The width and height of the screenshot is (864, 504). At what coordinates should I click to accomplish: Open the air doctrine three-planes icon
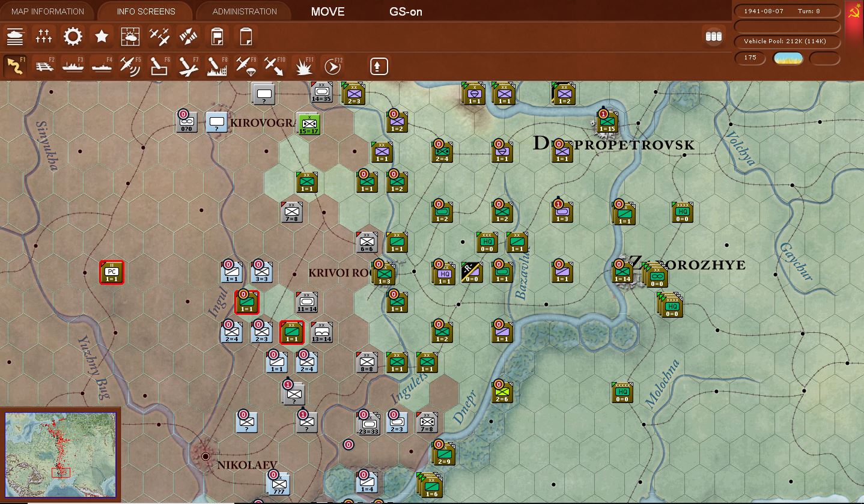pyautogui.click(x=160, y=37)
